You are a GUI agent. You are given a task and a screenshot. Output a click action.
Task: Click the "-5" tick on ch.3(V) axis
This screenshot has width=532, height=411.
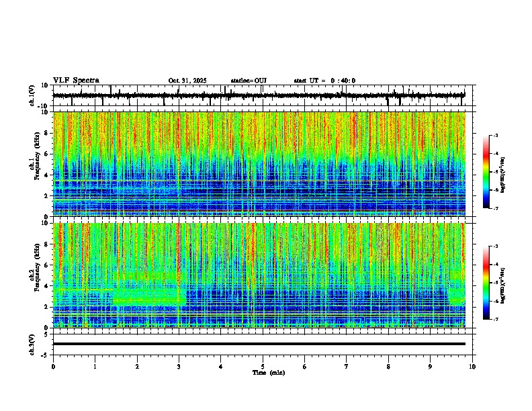(45, 355)
